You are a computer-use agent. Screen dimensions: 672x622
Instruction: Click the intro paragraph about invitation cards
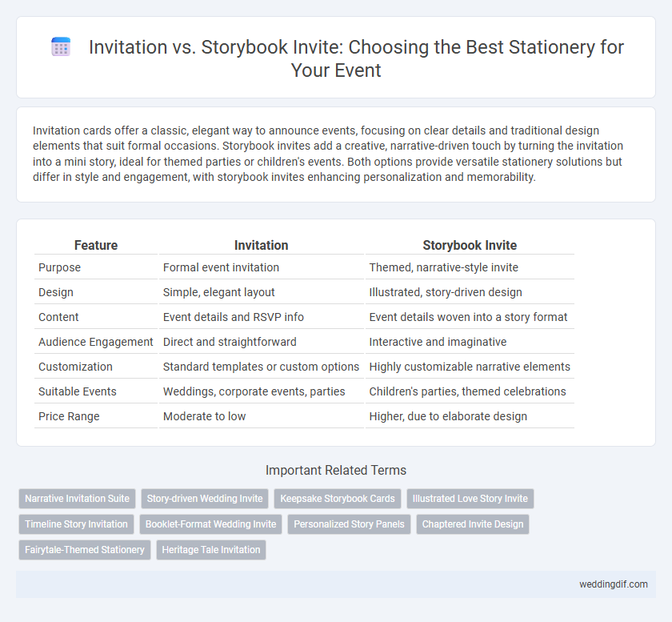pyautogui.click(x=328, y=154)
